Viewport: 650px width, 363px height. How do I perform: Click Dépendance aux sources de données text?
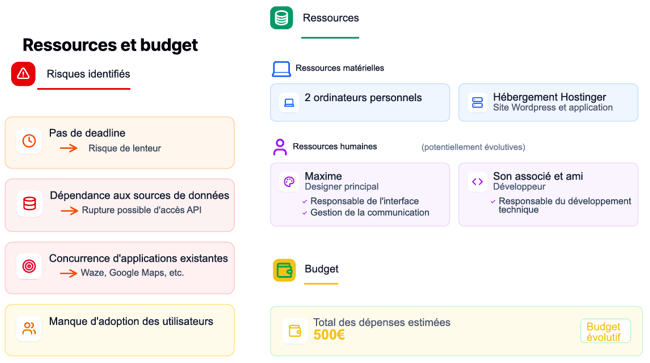(139, 195)
